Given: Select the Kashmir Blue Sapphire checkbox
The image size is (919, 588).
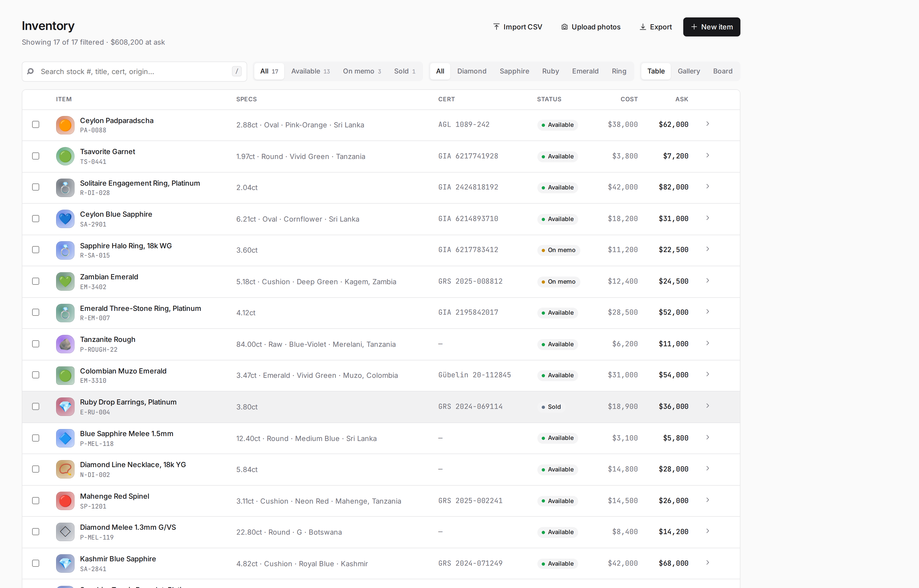Looking at the screenshot, I should point(35,563).
